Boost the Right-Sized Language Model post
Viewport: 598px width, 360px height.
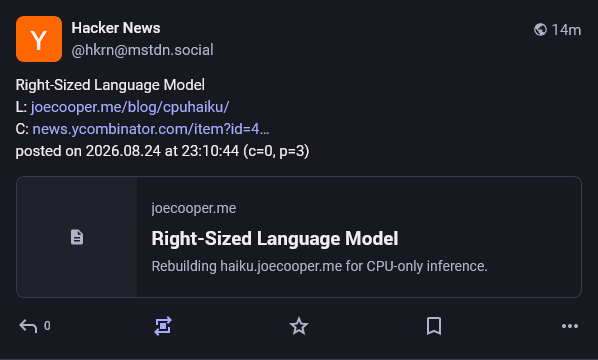coord(163,326)
